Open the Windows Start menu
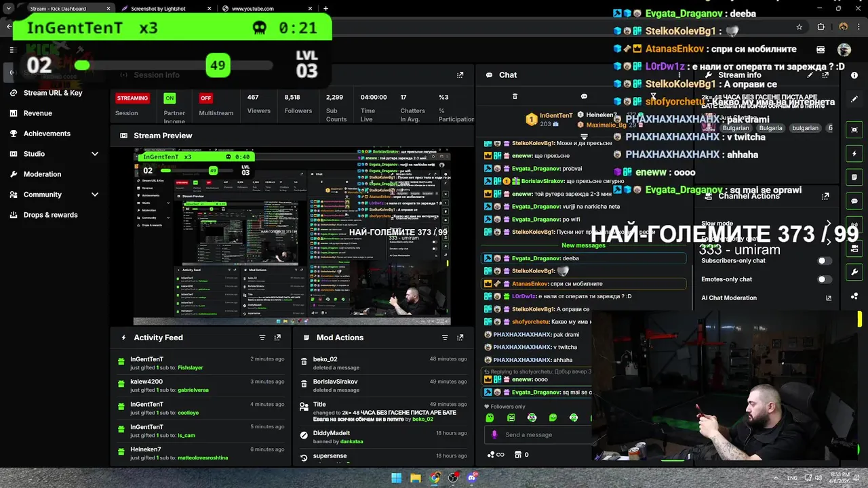 (x=396, y=478)
